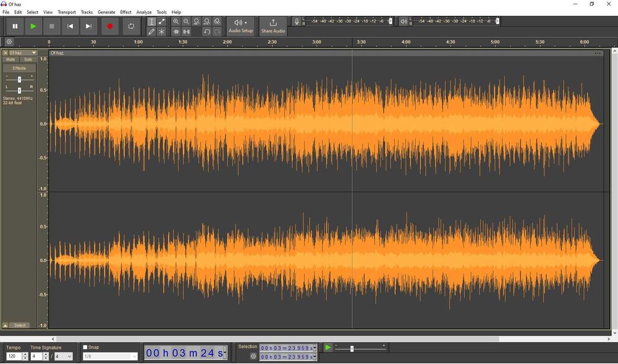Image resolution: width=618 pixels, height=364 pixels.
Task: Adjust the playback level slider
Action: click(x=497, y=21)
